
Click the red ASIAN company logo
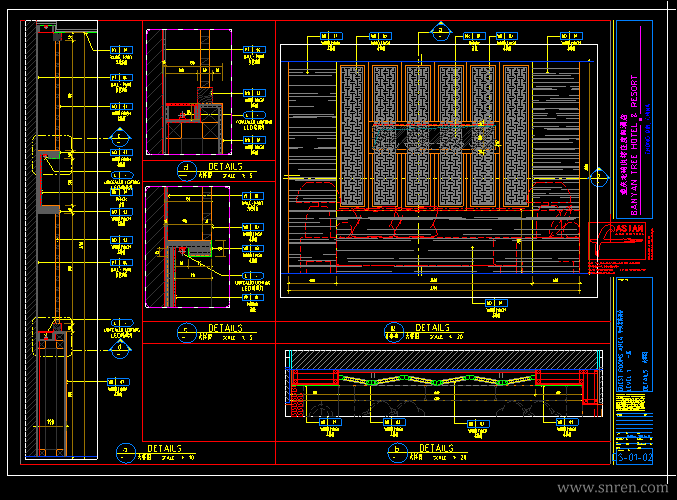tap(617, 241)
